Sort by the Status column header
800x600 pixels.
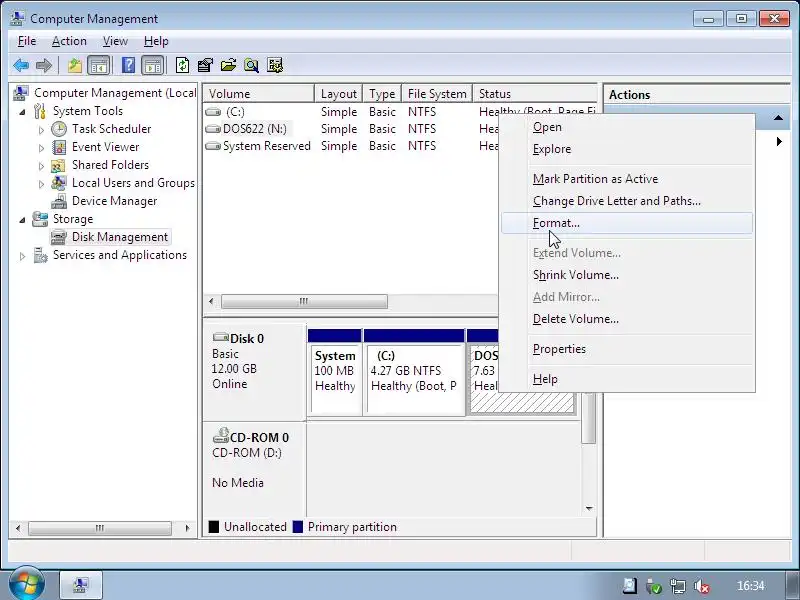point(535,94)
